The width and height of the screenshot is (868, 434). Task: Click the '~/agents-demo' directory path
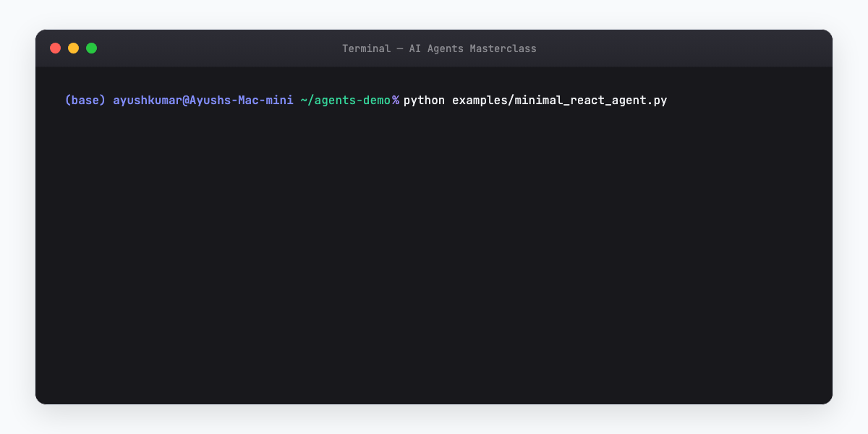346,101
